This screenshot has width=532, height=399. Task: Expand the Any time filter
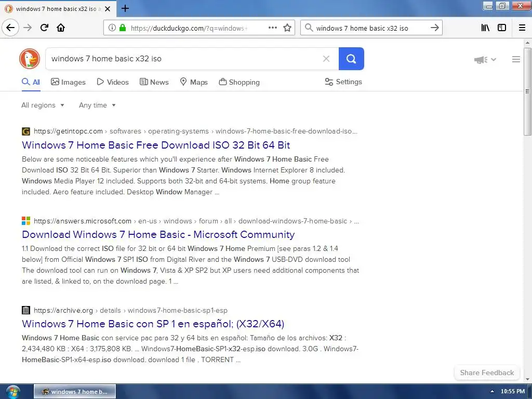click(x=97, y=105)
